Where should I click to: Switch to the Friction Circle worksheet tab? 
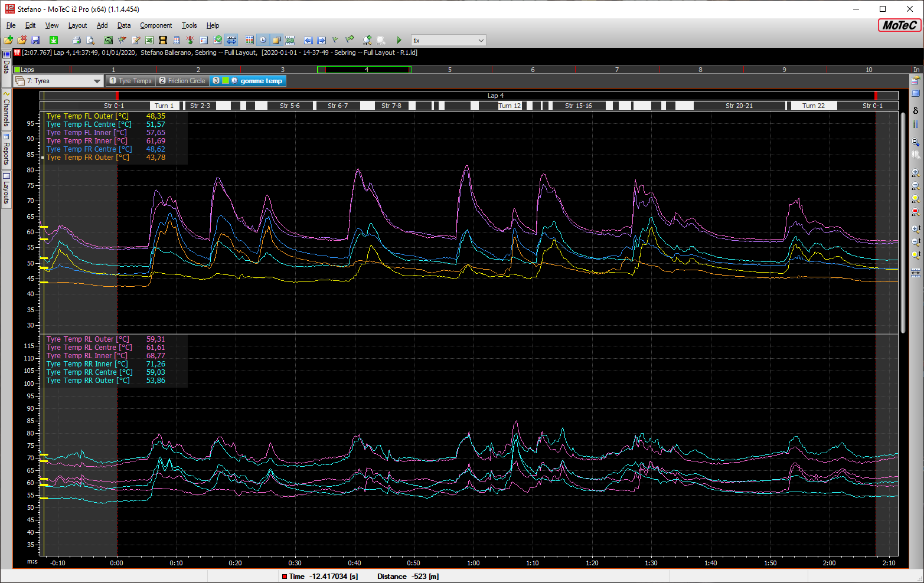(182, 81)
